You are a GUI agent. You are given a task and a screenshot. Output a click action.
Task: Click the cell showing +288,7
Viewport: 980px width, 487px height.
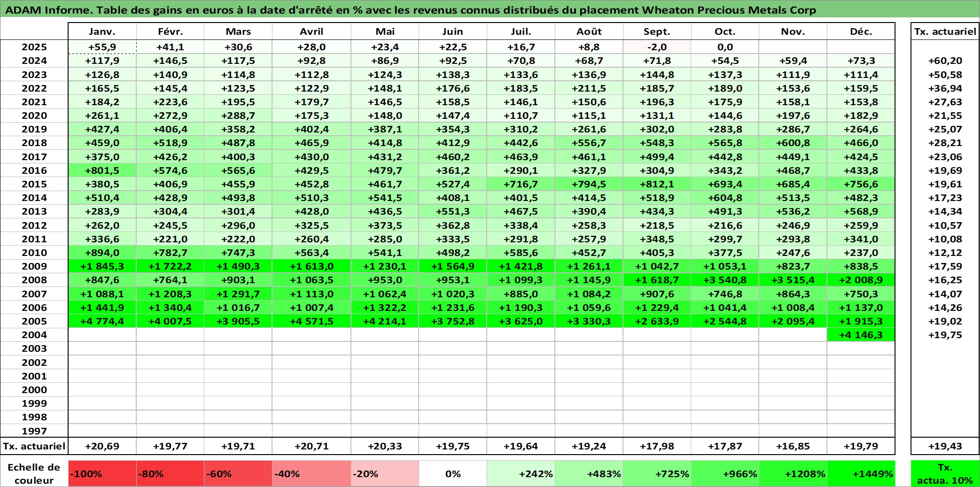click(238, 116)
